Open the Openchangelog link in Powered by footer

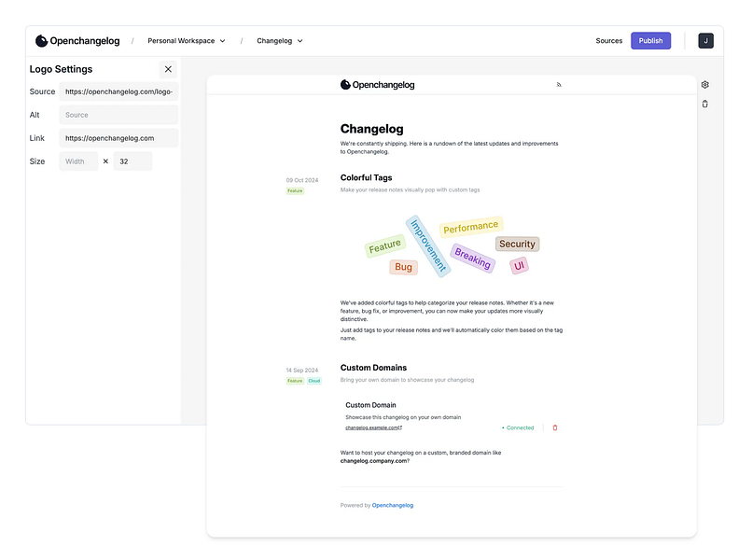pyautogui.click(x=392, y=504)
